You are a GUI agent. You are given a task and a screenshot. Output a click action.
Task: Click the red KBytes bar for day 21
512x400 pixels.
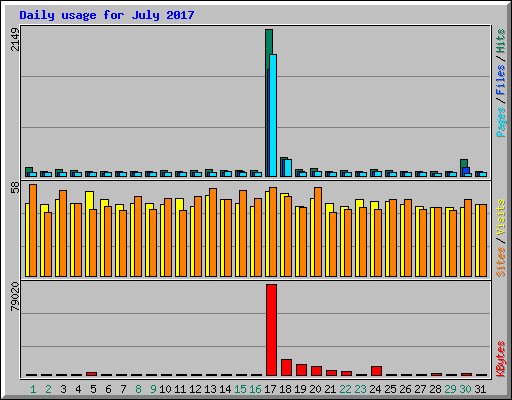tap(331, 373)
